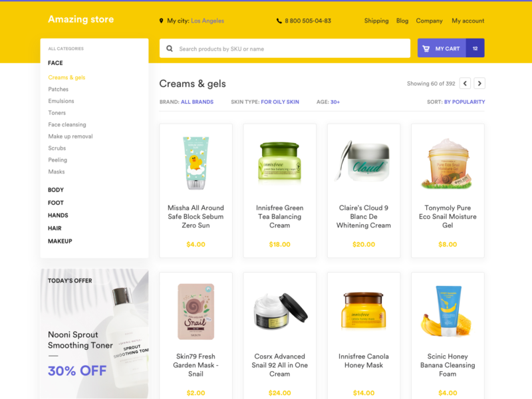This screenshot has height=399, width=532.
Task: Expand the MAKEUP category
Action: tap(60, 241)
